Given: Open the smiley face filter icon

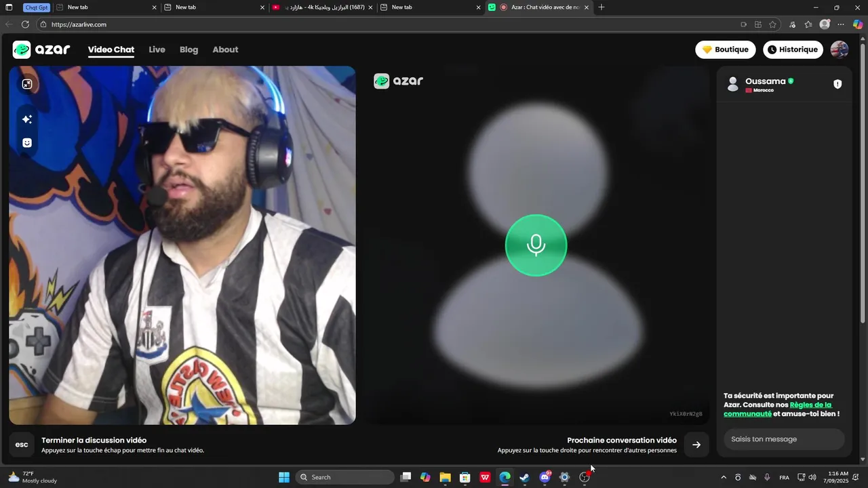Looking at the screenshot, I should coord(27,143).
